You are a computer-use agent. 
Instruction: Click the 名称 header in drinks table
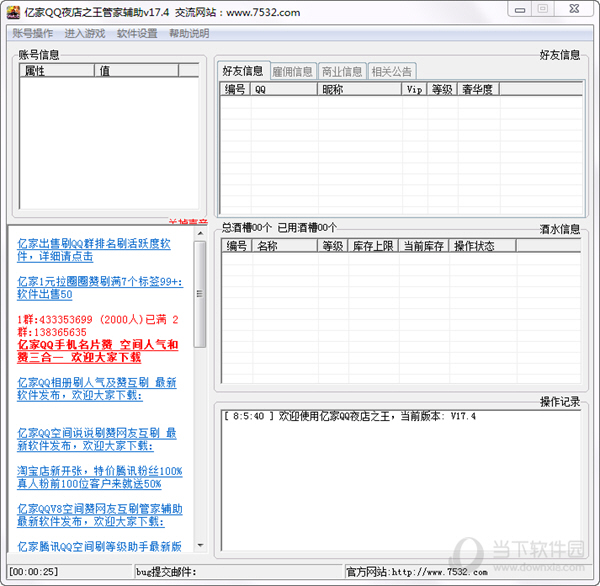[284, 246]
